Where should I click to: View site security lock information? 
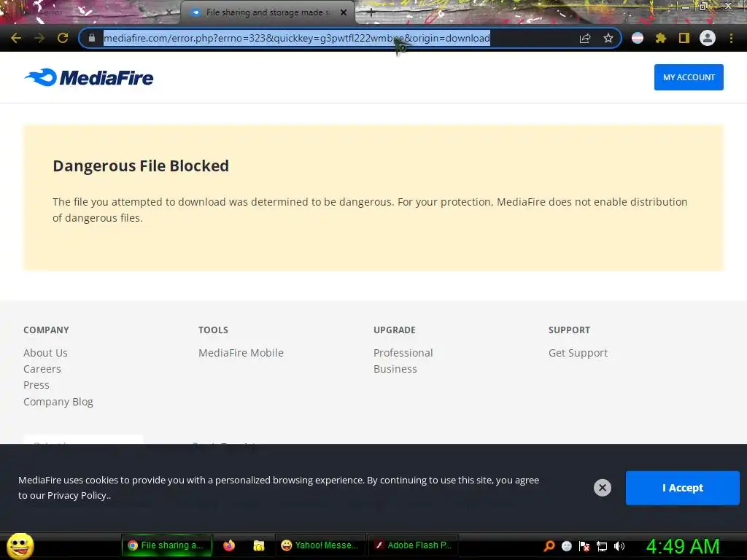pyautogui.click(x=92, y=38)
